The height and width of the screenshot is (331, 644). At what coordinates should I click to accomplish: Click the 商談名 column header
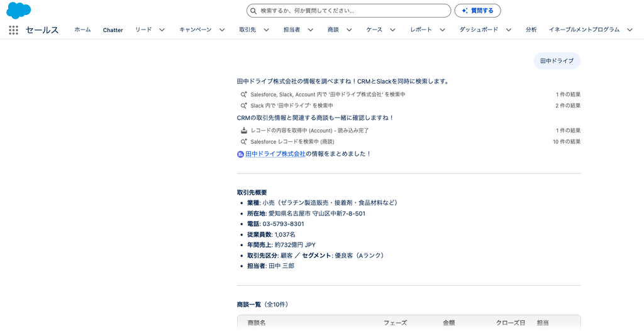tap(257, 323)
